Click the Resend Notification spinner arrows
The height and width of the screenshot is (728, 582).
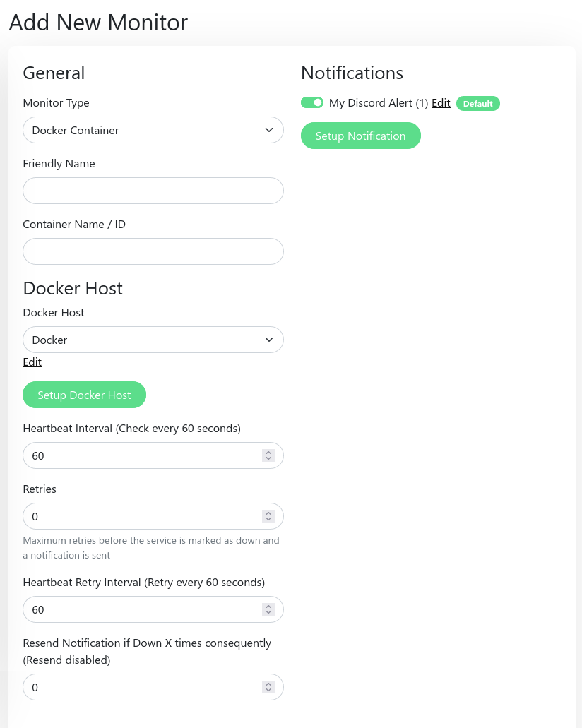click(268, 687)
